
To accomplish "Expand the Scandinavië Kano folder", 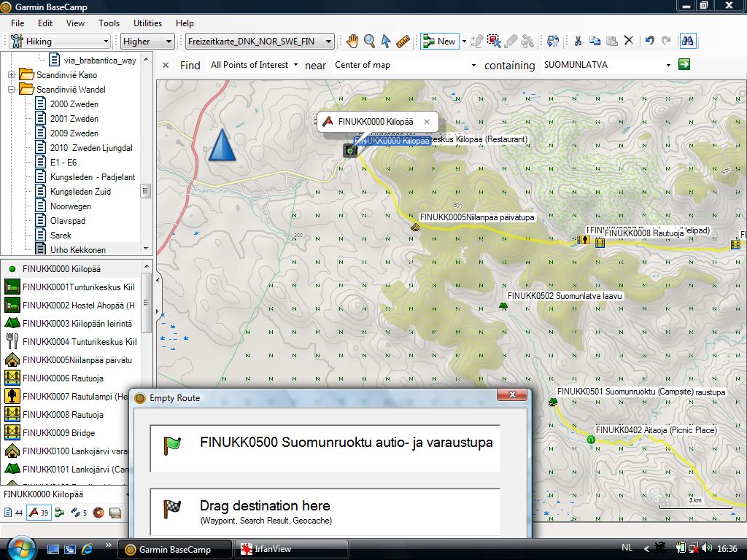I will click(12, 75).
